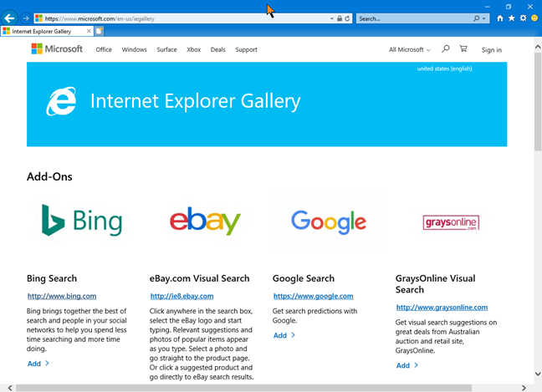Viewport: 542px width, 392px height.
Task: Open the Support menu link
Action: pos(246,50)
